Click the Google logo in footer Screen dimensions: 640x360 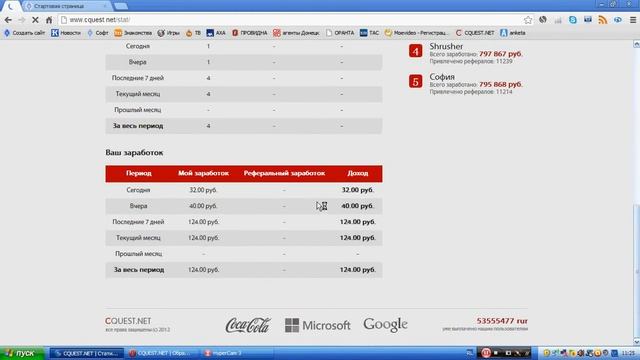click(x=385, y=325)
